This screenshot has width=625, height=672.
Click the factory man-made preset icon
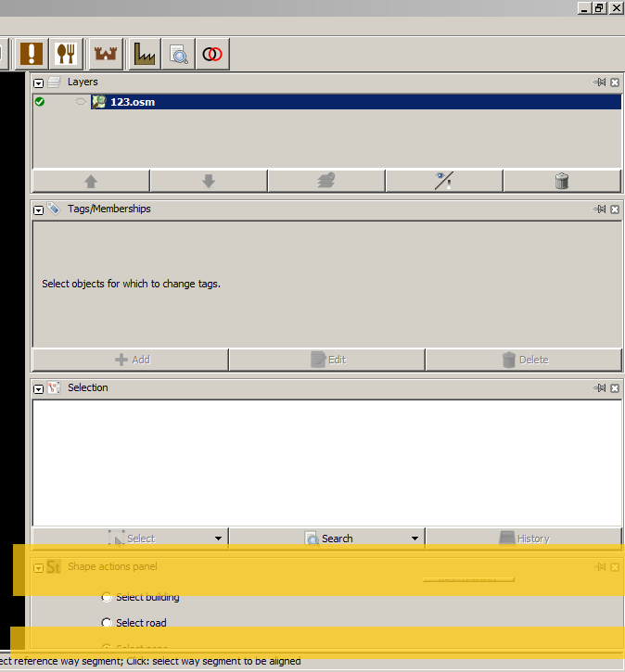pyautogui.click(x=145, y=54)
